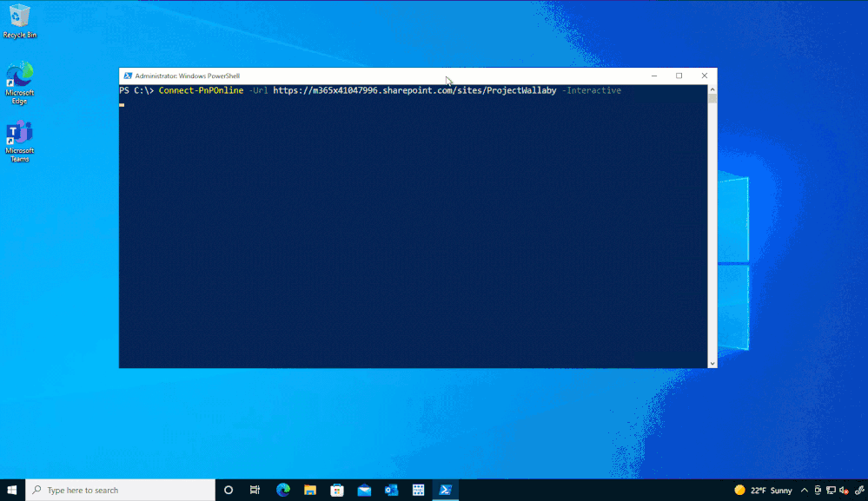The height and width of the screenshot is (501, 868).
Task: Click the PowerShell scrollbar down arrow
Action: point(712,363)
